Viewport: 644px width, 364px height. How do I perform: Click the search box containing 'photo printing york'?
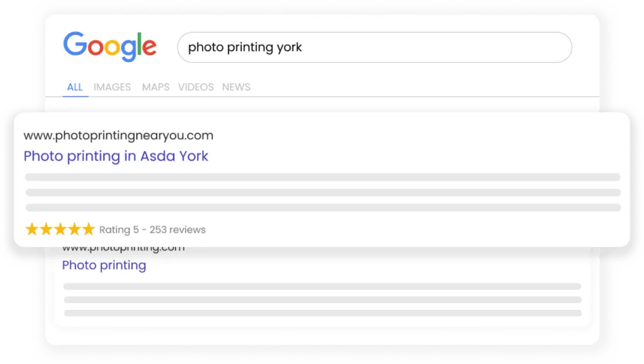point(374,47)
